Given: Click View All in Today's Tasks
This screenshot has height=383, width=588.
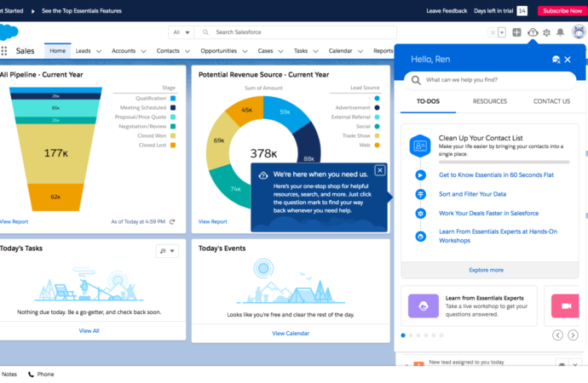Looking at the screenshot, I should tap(89, 331).
